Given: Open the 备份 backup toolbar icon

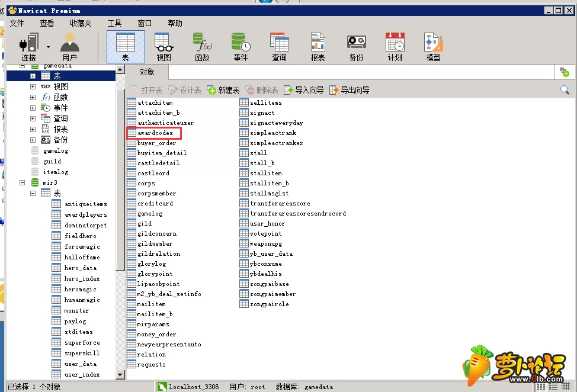Looking at the screenshot, I should pyautogui.click(x=356, y=47).
